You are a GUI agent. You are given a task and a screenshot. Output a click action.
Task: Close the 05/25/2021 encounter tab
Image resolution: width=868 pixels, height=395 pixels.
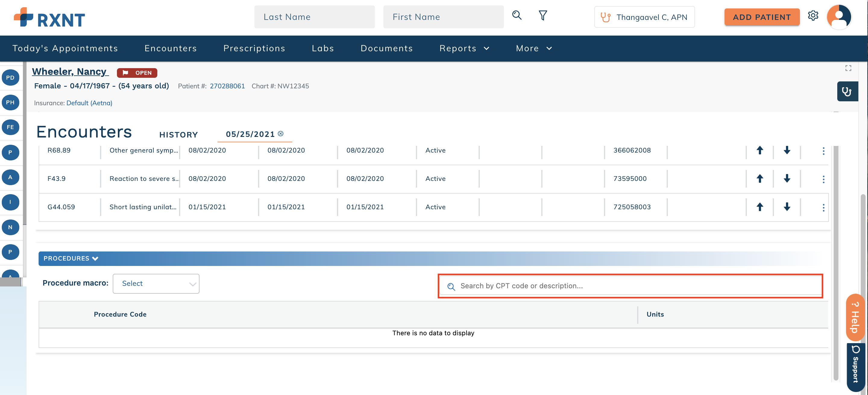pos(280,134)
